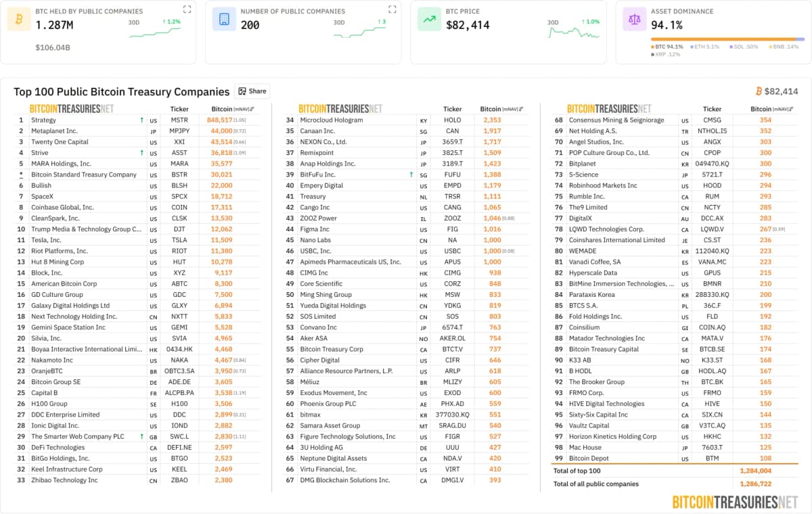This screenshot has width=812, height=514.
Task: Click Coinshares International Limited row
Action: [675, 240]
